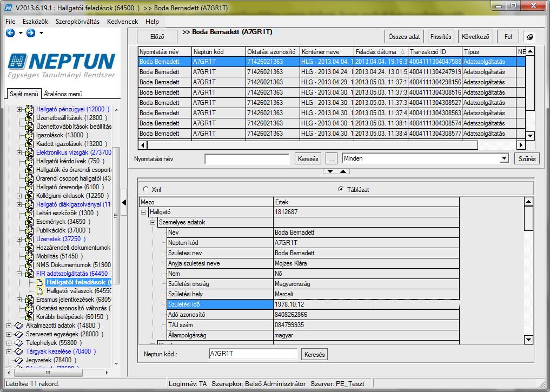The height and width of the screenshot is (392, 550).
Task: Select the Xml radio button
Action: coord(145,189)
